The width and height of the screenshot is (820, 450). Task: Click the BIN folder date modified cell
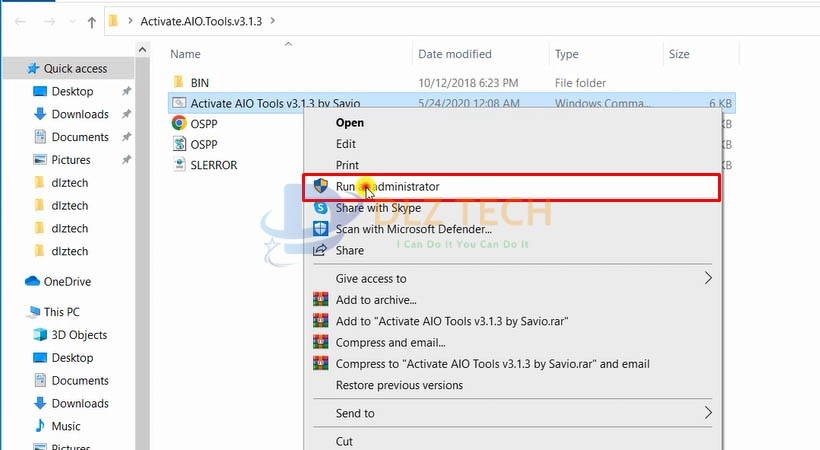pos(468,83)
